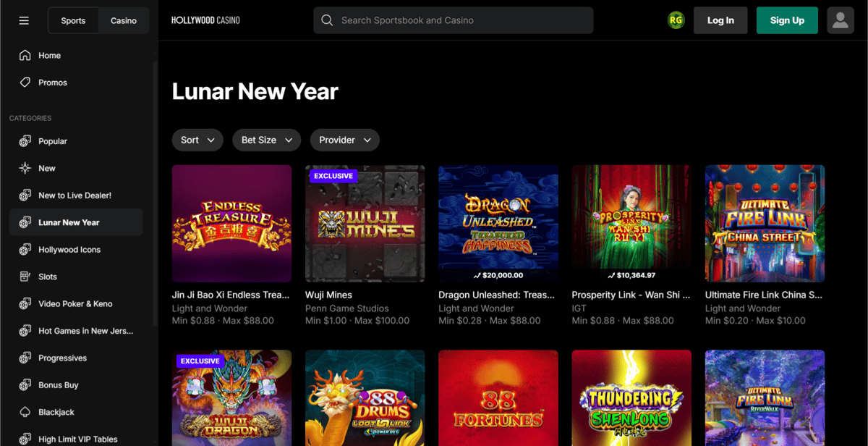Click the Hollywood Icons category icon
This screenshot has height=446, width=868.
coord(25,250)
